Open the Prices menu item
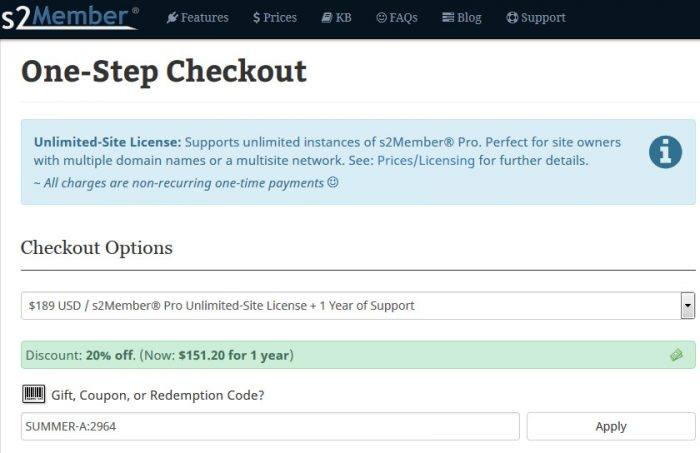The image size is (700, 453). click(x=275, y=18)
